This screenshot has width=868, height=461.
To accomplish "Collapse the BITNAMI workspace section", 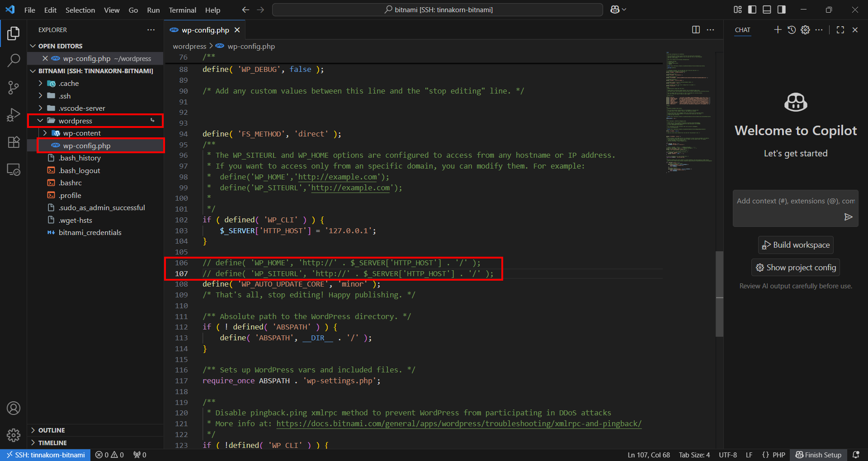I will [33, 71].
